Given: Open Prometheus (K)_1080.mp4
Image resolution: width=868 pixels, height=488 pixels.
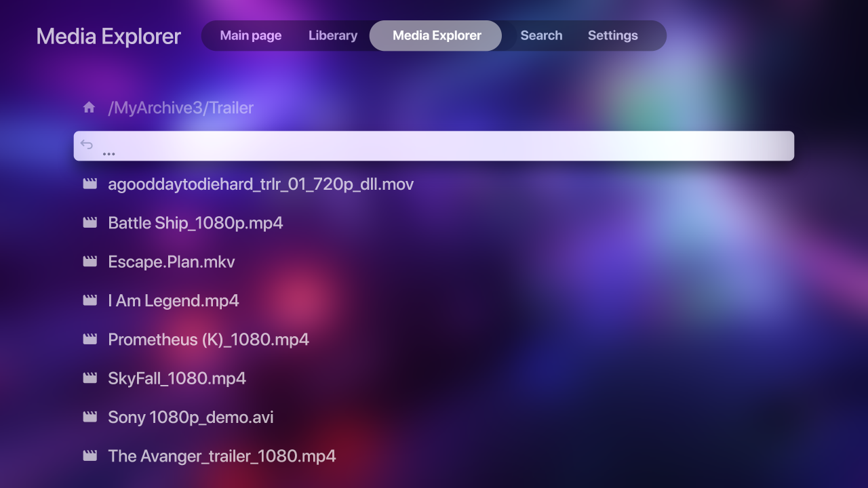Looking at the screenshot, I should pos(208,340).
